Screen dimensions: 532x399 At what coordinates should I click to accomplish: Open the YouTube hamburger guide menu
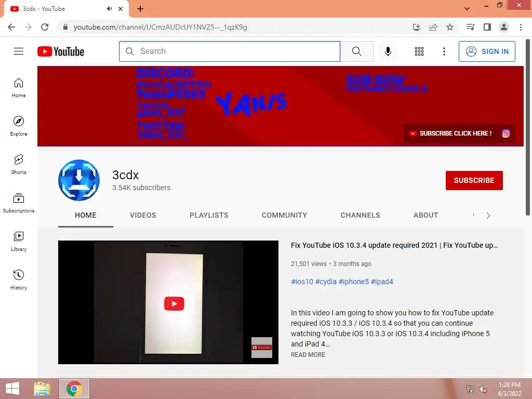coord(19,51)
